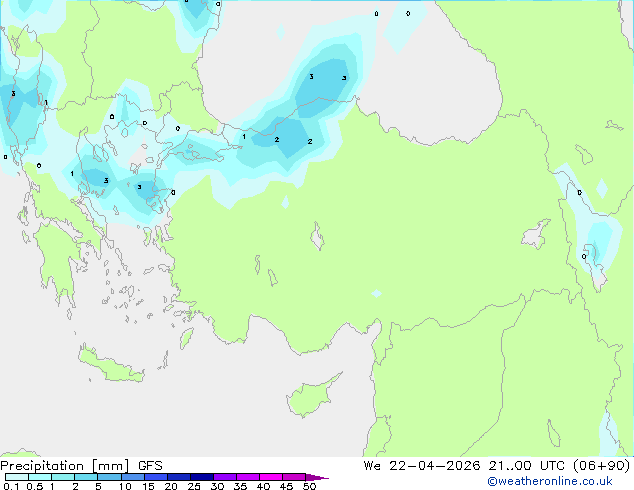
Task: Click the legend label "10"
Action: click(x=125, y=486)
